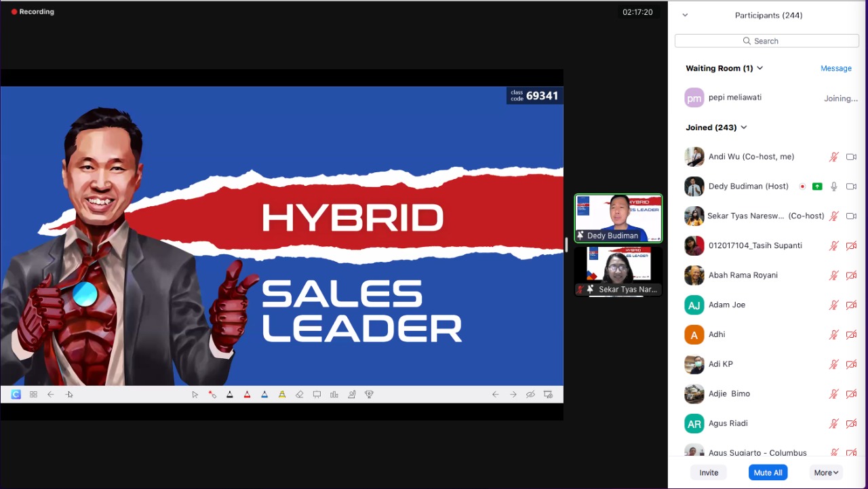Open the bar chart poll icon
Screen dimensions: 868x489
pyautogui.click(x=334, y=394)
